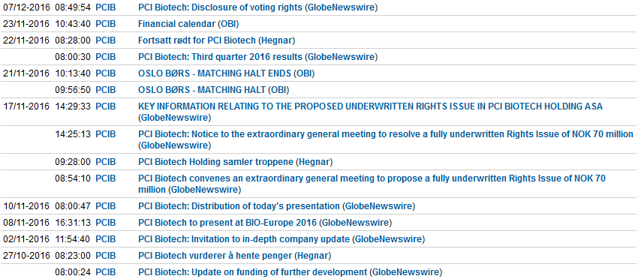Open 'Disclosure of voting rights' news item
Viewport: 644px width, 279px height.
(221, 7)
